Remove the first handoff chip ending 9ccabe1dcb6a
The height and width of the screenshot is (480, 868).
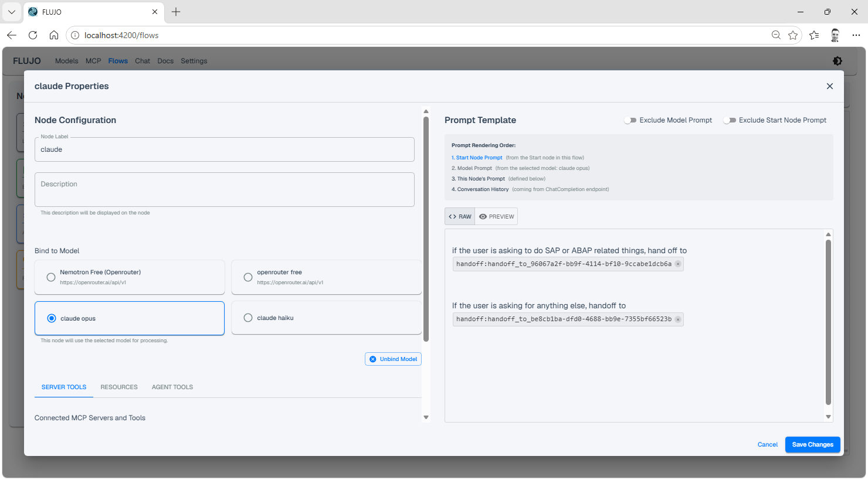point(678,264)
